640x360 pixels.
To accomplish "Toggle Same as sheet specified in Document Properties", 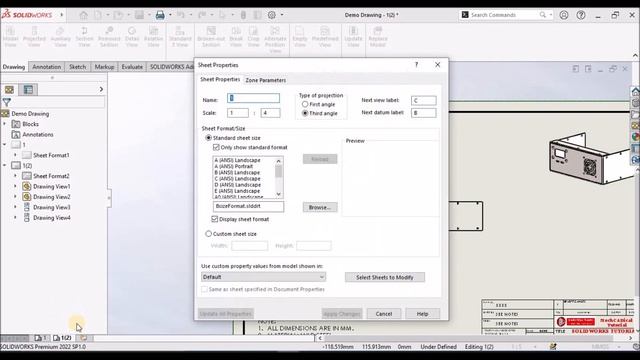I will tap(204, 289).
